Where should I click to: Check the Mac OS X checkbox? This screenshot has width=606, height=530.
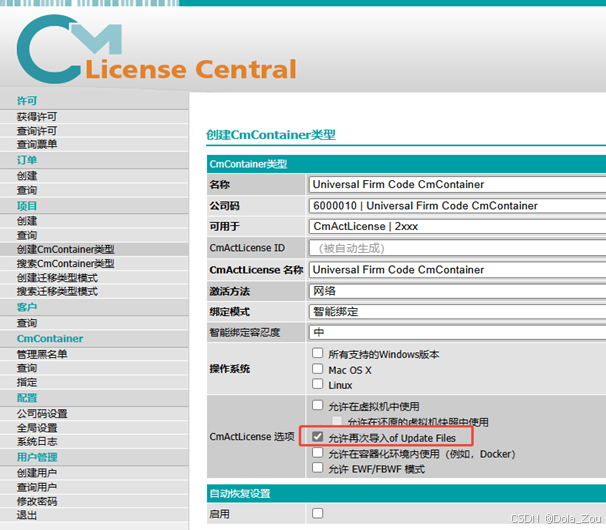point(317,369)
